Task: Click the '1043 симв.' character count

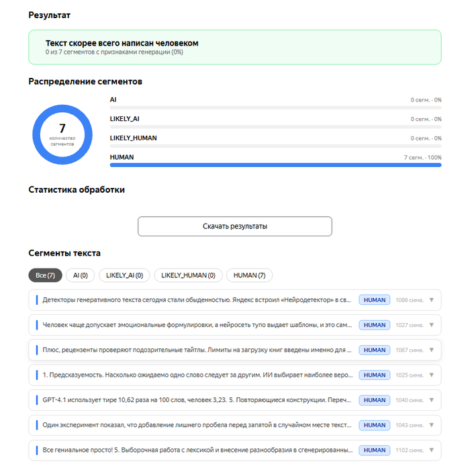Action: (x=410, y=425)
